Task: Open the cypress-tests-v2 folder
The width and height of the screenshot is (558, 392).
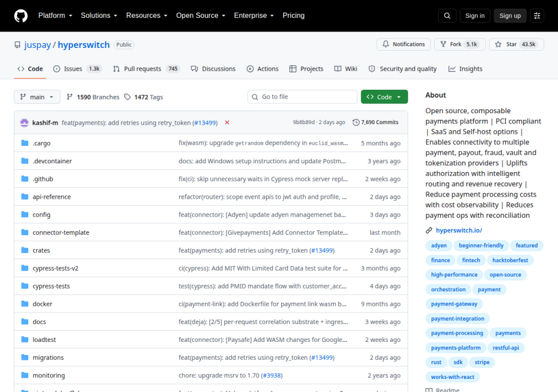Action: pos(56,268)
